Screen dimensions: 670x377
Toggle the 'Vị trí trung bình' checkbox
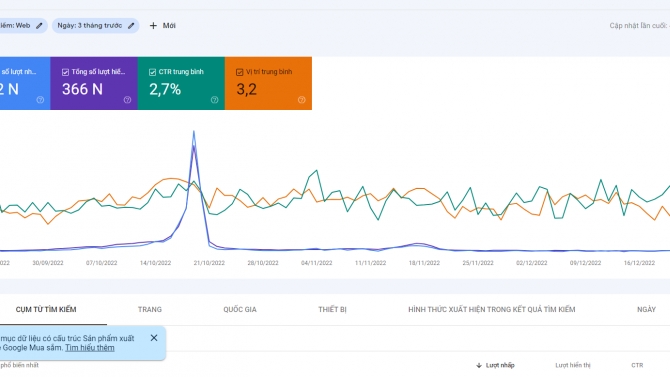coord(240,72)
